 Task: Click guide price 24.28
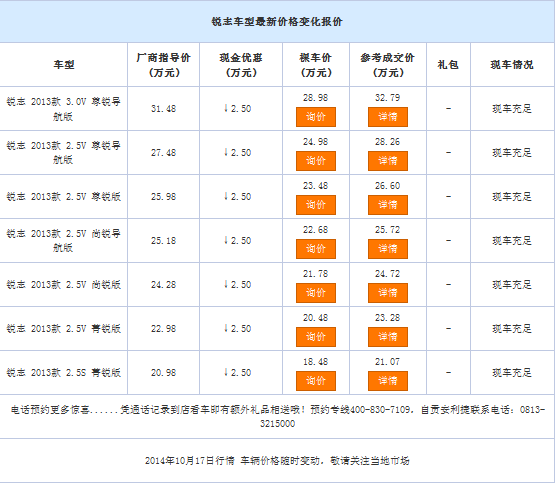click(164, 284)
